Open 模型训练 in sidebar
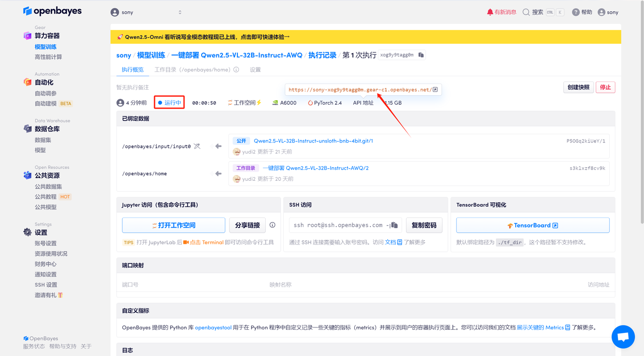 pos(46,47)
